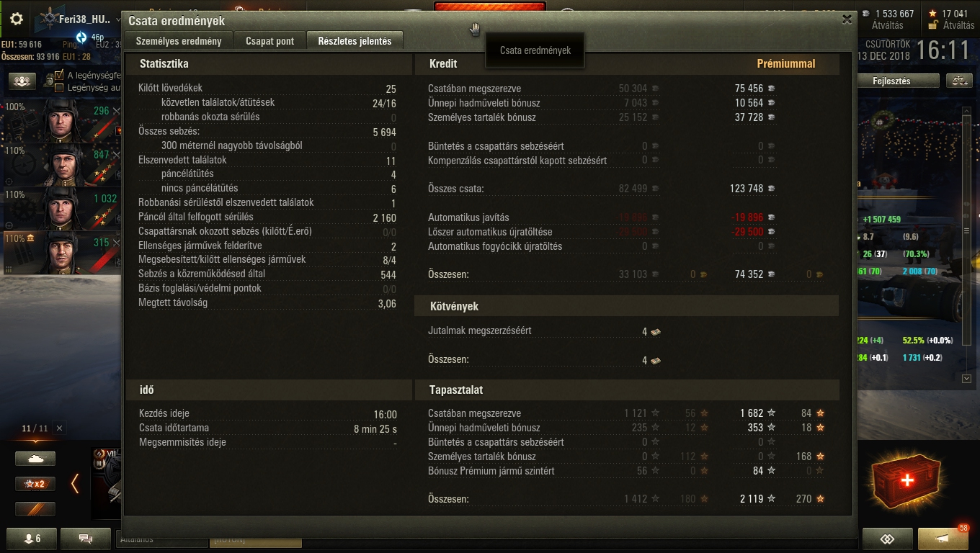Open notification center with 58 badge
Image resolution: width=980 pixels, height=553 pixels.
(x=943, y=538)
